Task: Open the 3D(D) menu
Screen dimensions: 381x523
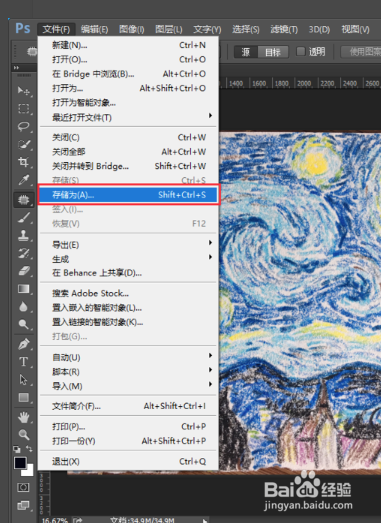Action: pos(319,29)
